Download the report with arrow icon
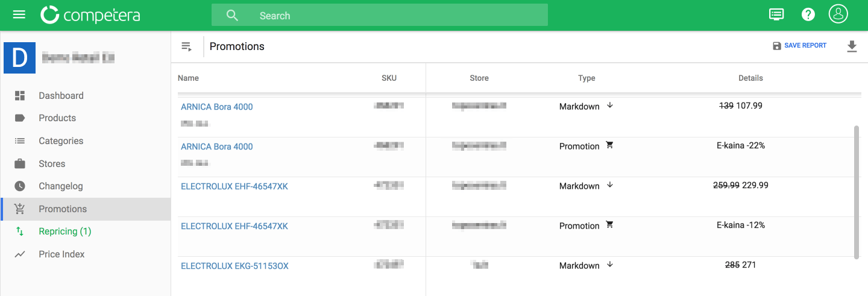The width and height of the screenshot is (868, 296). tap(852, 46)
